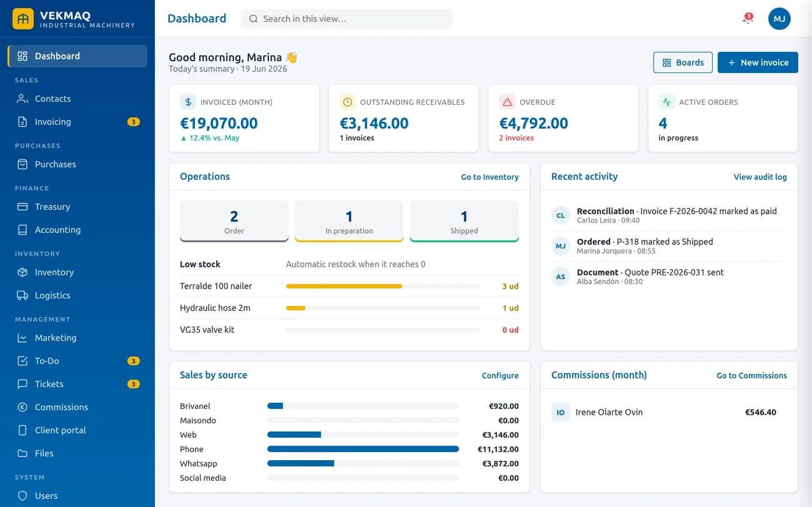Click the Logistics truck icon in sidebar
Viewport: 812px width, 507px height.
(22, 295)
